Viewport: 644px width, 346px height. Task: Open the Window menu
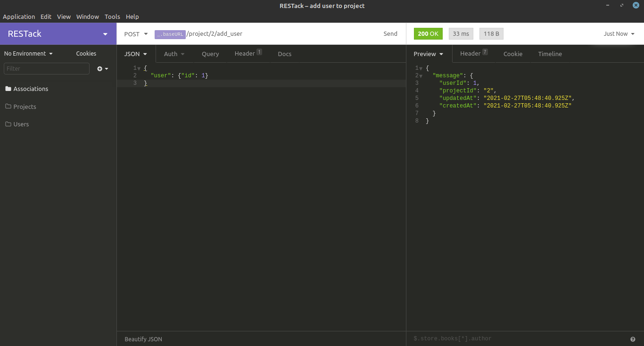point(88,16)
